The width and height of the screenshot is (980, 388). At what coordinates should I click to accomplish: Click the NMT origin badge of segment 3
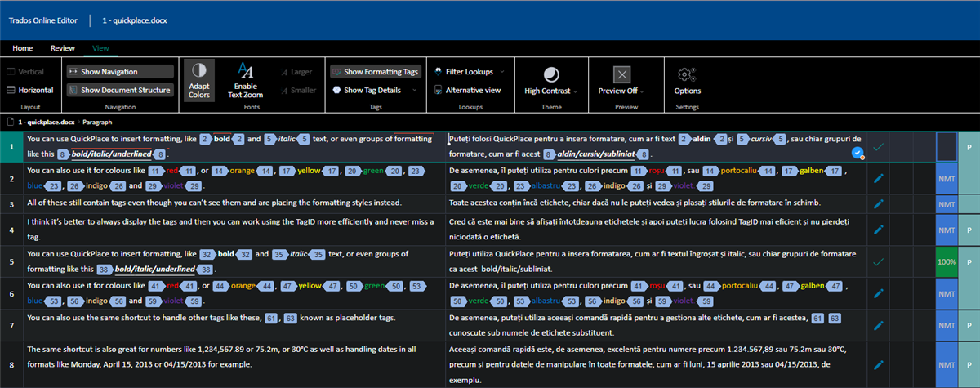[x=947, y=203]
